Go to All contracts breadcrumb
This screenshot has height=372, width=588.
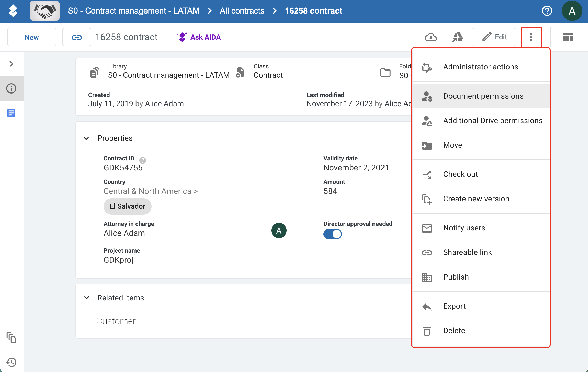point(242,11)
